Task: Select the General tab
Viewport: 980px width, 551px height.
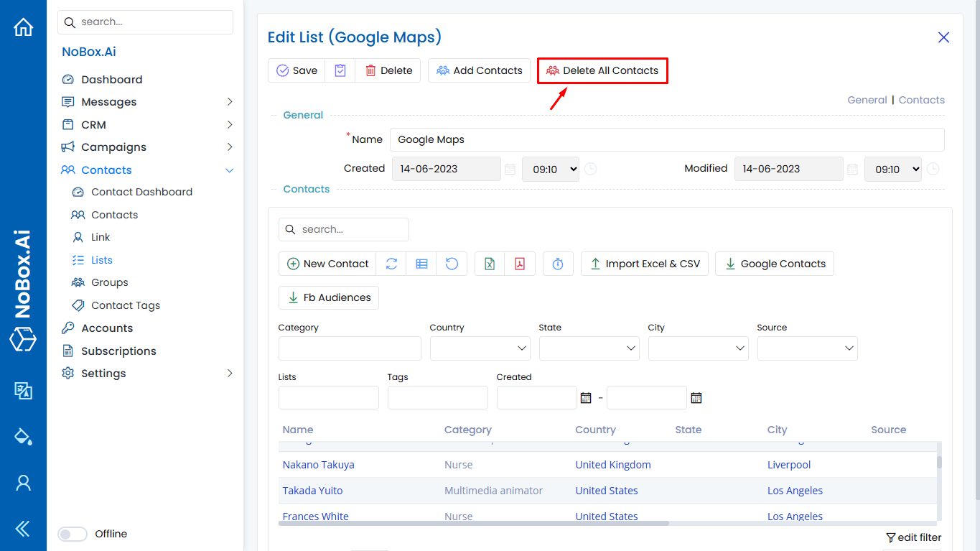Action: tap(867, 99)
